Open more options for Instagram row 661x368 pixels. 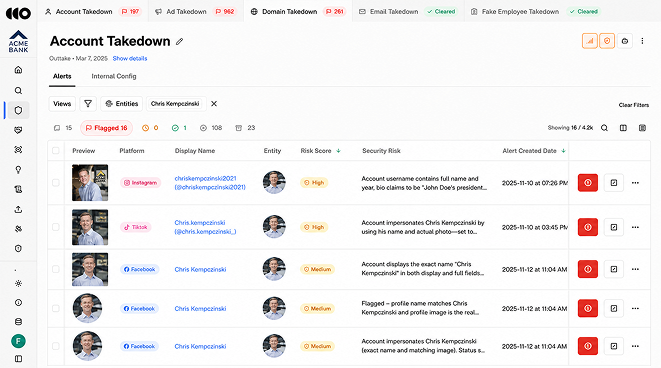click(635, 183)
